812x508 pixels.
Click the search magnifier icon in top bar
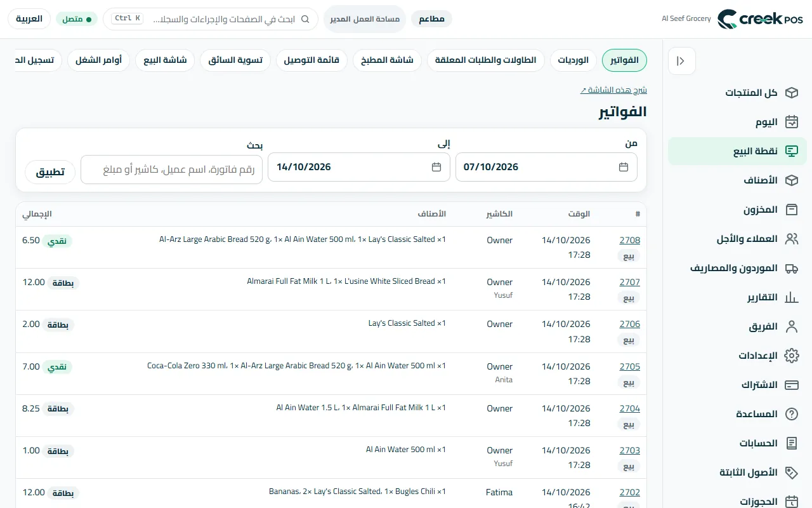coord(305,19)
